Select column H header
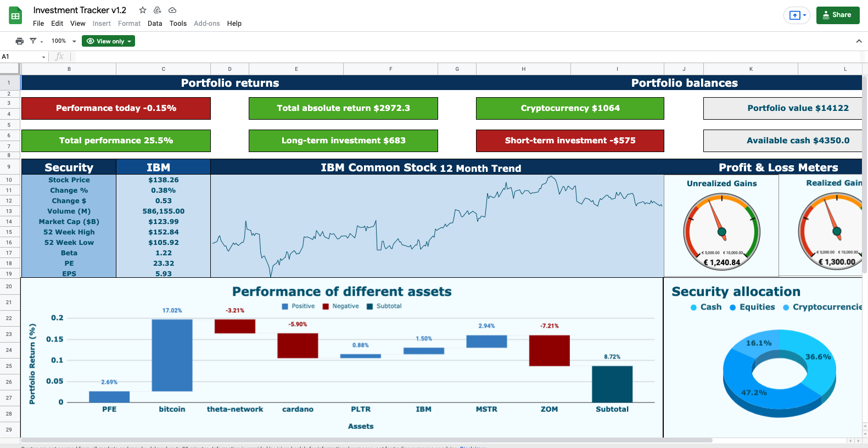Screen dimensions: 868x448 click(524, 69)
